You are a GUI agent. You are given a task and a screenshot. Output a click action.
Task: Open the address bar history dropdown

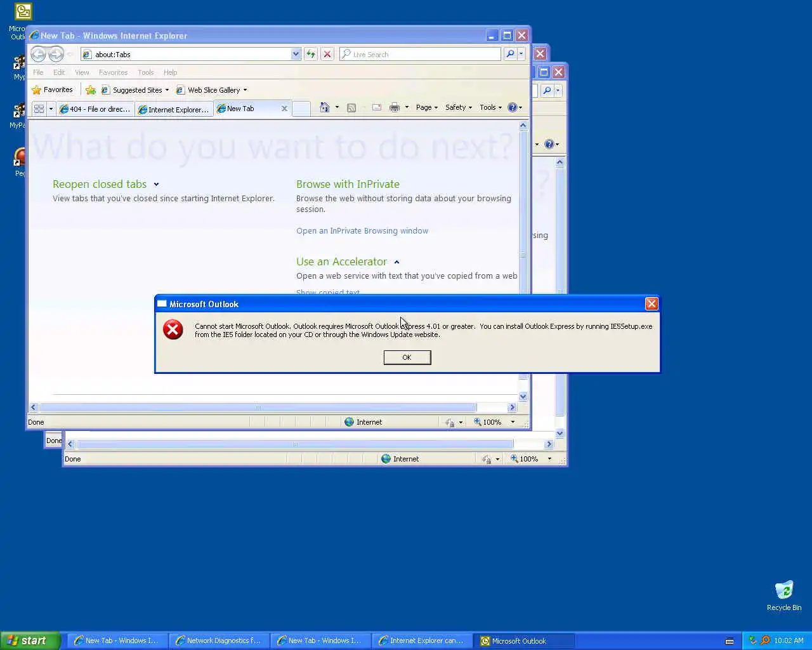click(x=296, y=54)
